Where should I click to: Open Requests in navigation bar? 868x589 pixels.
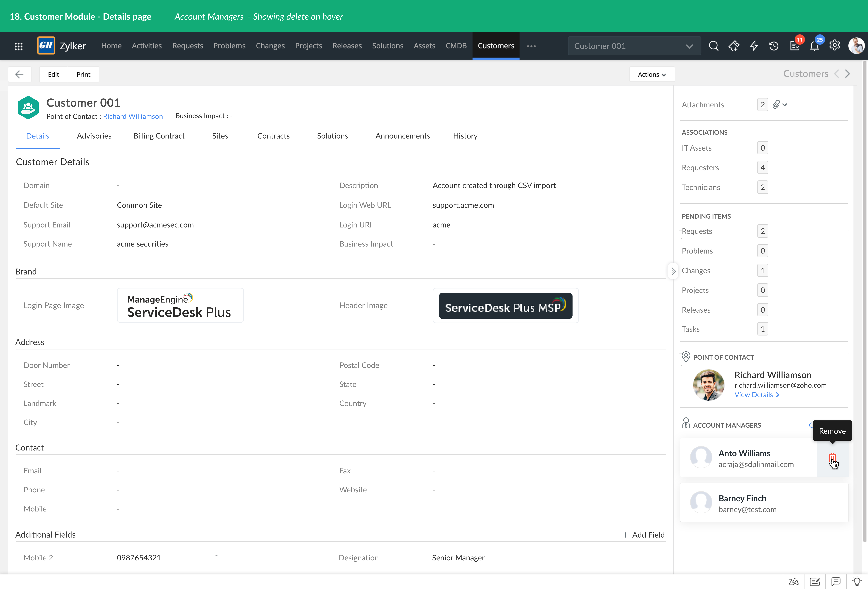[188, 46]
